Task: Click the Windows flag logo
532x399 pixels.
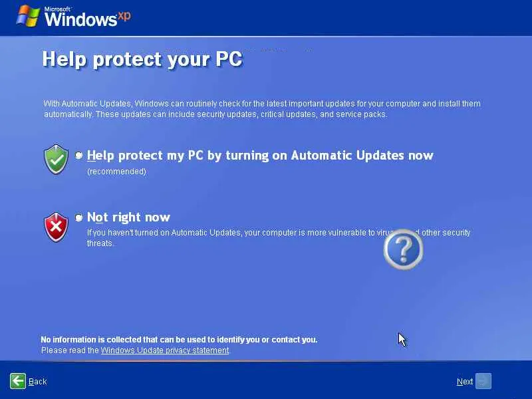Action: (x=28, y=16)
